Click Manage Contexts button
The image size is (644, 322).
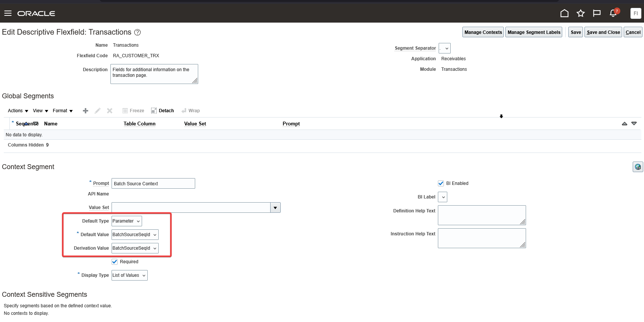pos(483,32)
